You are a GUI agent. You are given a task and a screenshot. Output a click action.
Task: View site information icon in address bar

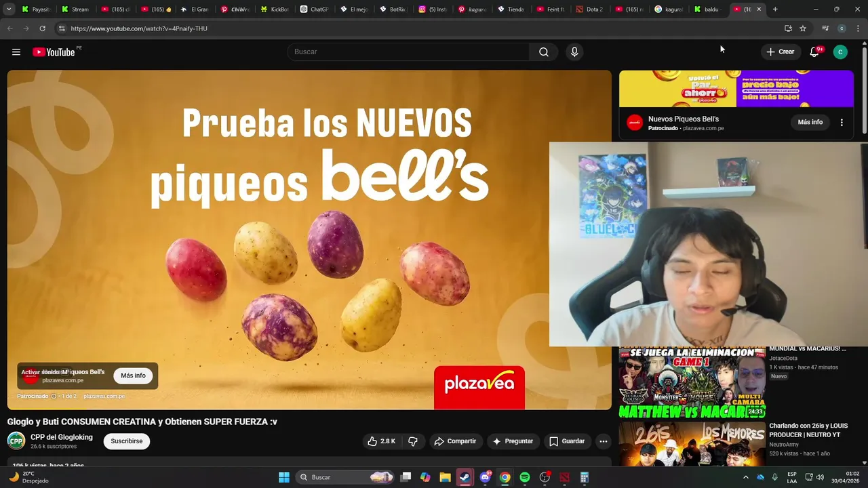(61, 28)
